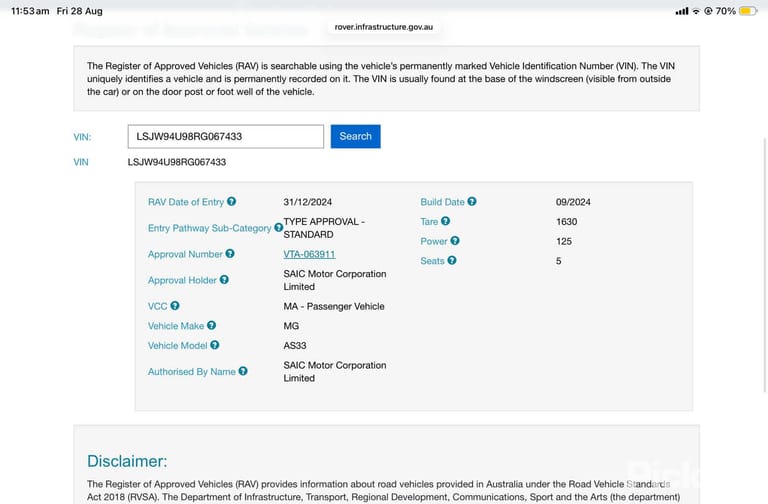Click the tare value 1630
The width and height of the screenshot is (768, 504).
click(x=566, y=221)
